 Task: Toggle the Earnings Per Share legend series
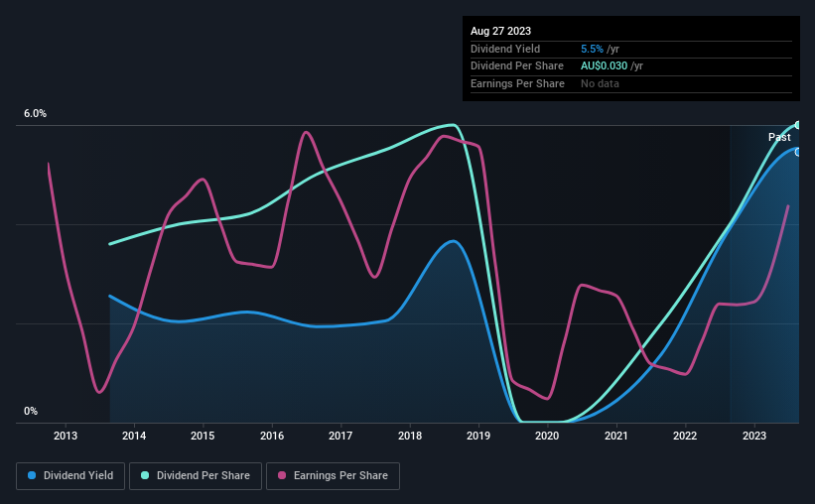[x=333, y=475]
